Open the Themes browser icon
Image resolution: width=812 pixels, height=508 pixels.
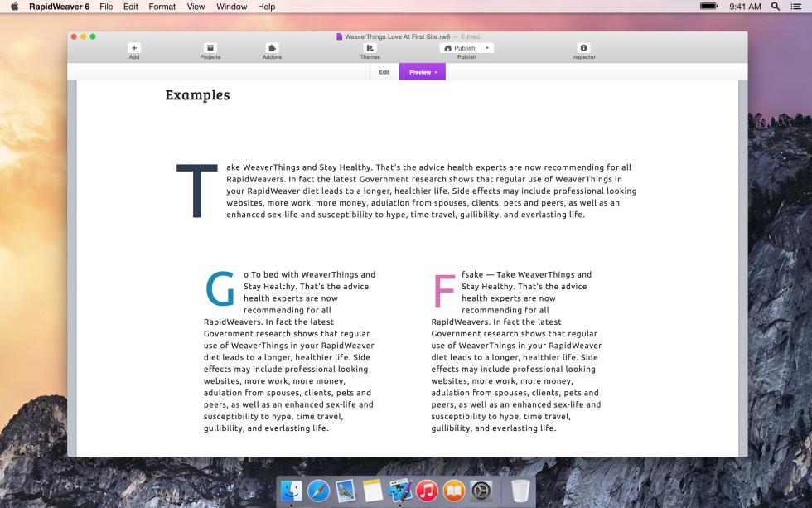pos(370,48)
